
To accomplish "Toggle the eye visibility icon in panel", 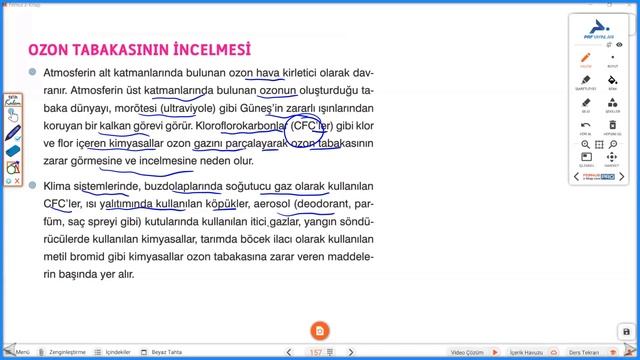I will [619, 44].
